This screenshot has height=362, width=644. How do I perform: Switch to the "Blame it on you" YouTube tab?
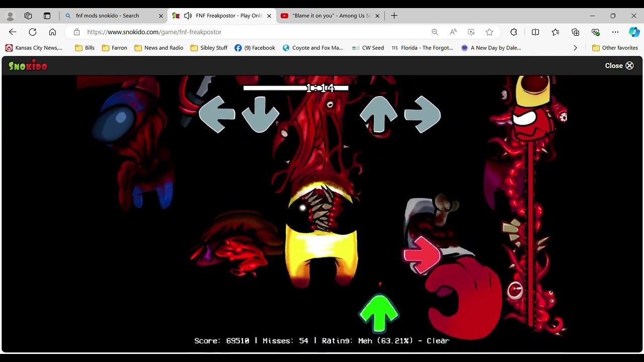coord(331,16)
